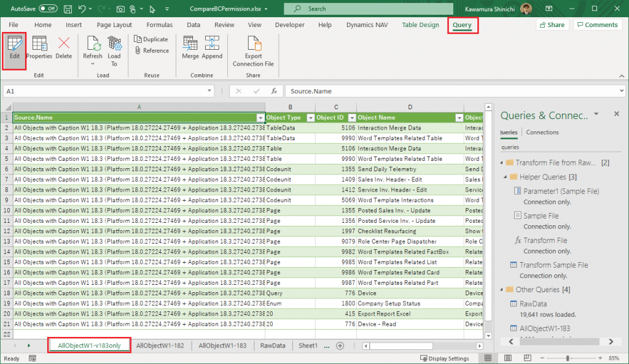
Task: Click the camera icon in Quick Access Toolbar
Action: (x=120, y=9)
